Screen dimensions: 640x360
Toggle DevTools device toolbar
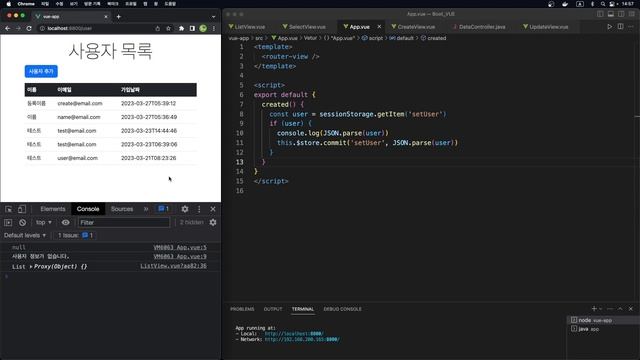[22, 209]
